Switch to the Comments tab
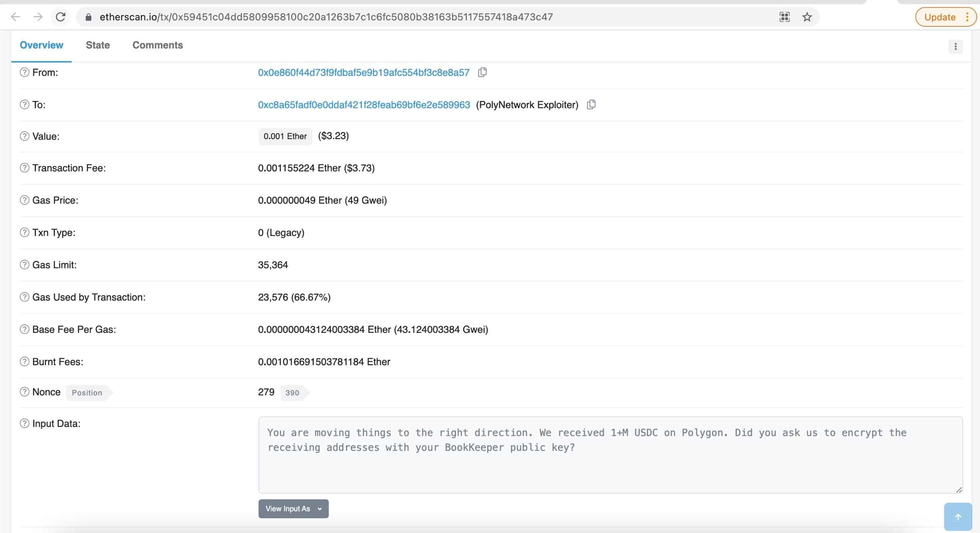The image size is (980, 533). click(158, 45)
